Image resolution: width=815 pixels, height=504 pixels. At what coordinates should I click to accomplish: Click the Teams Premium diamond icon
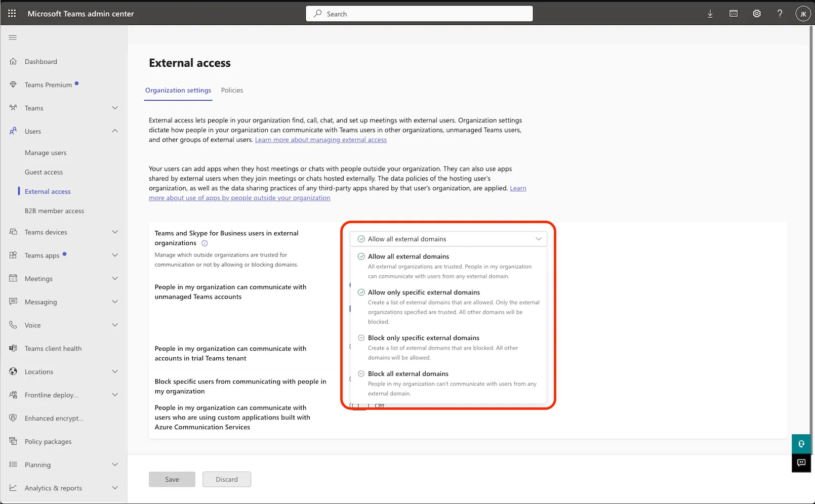pos(13,85)
